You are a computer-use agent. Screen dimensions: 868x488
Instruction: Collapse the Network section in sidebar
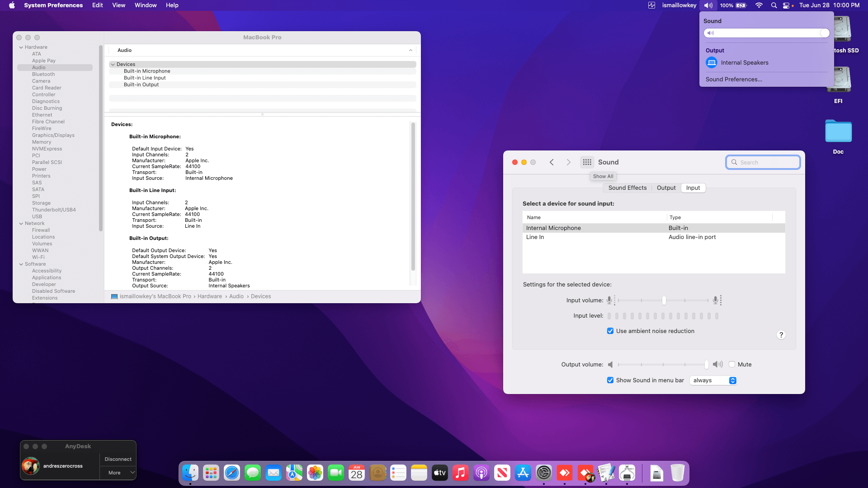(21, 224)
